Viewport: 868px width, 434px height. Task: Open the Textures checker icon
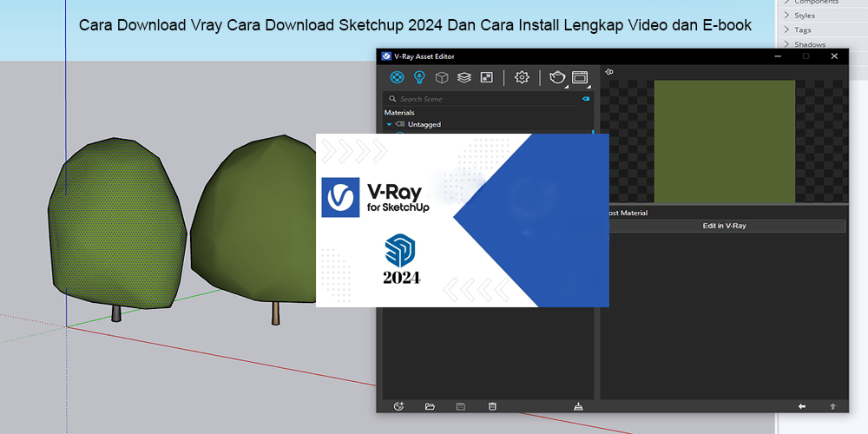point(487,77)
